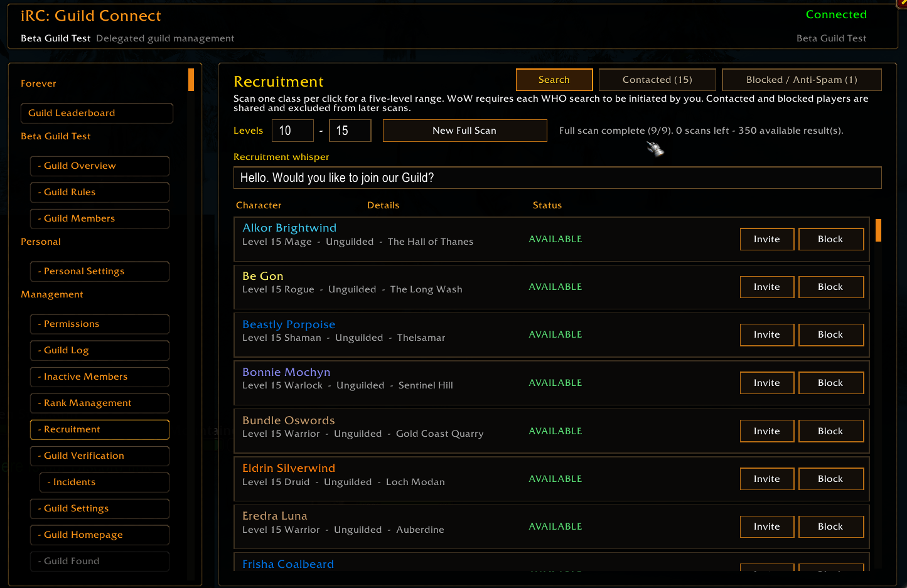Block Bundle Oswords

[830, 431]
